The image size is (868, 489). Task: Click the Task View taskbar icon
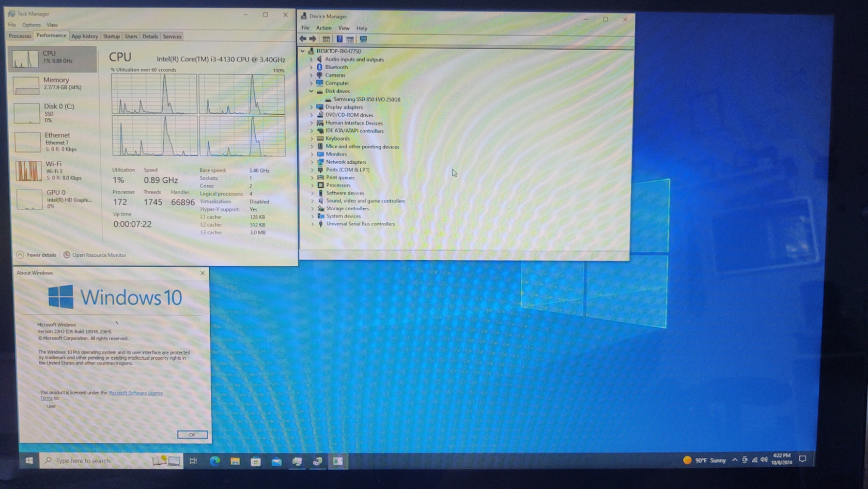coord(194,461)
